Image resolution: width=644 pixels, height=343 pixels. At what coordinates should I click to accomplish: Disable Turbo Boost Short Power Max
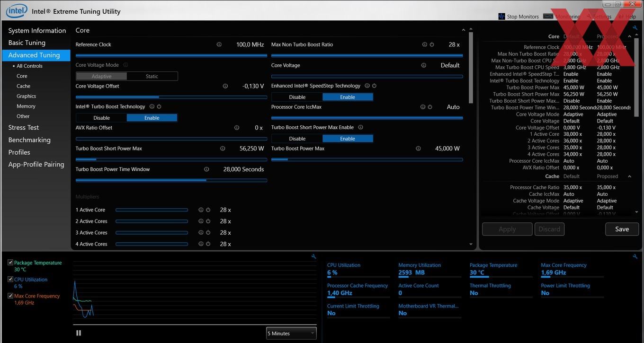pos(297,139)
